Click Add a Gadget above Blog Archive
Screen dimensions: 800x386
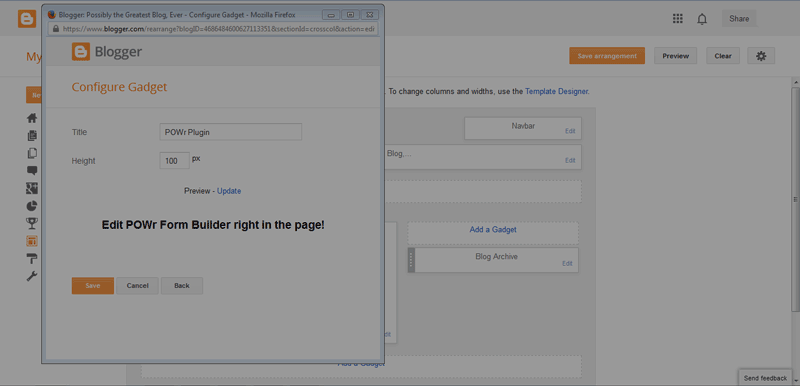[493, 230]
